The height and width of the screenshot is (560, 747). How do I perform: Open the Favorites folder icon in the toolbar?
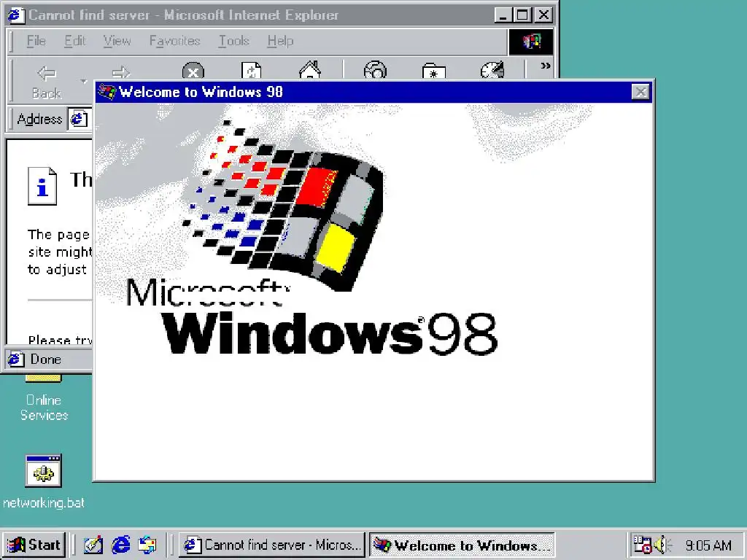point(433,71)
